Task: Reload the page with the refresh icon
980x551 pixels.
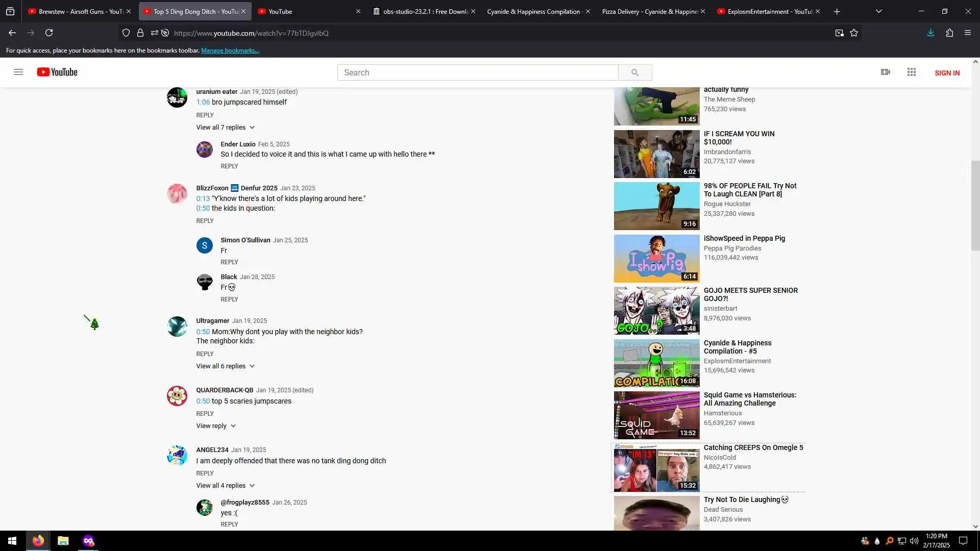Action: click(x=49, y=33)
